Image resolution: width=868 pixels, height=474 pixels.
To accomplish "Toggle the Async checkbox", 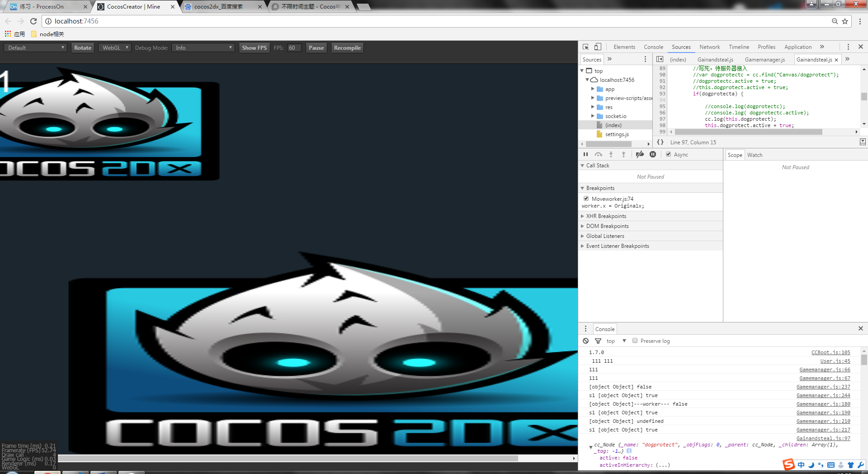I will point(668,154).
